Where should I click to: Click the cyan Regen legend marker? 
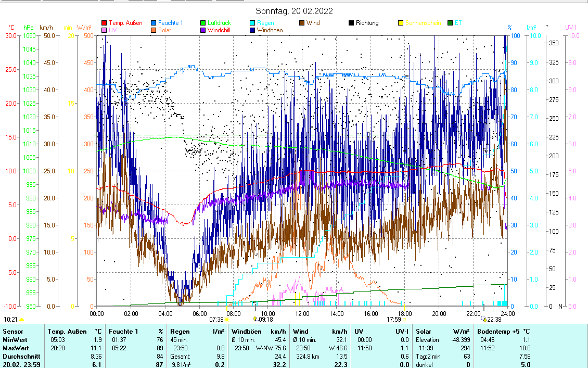(x=252, y=23)
